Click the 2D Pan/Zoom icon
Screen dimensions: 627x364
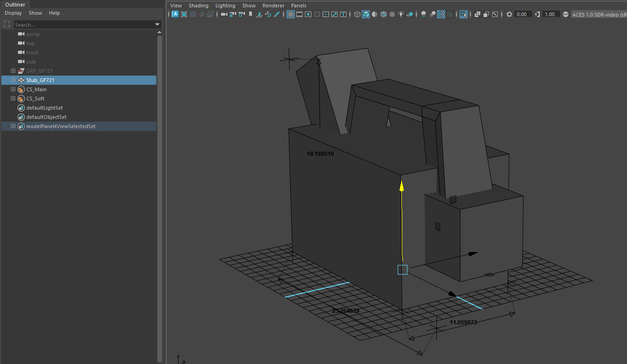point(268,14)
